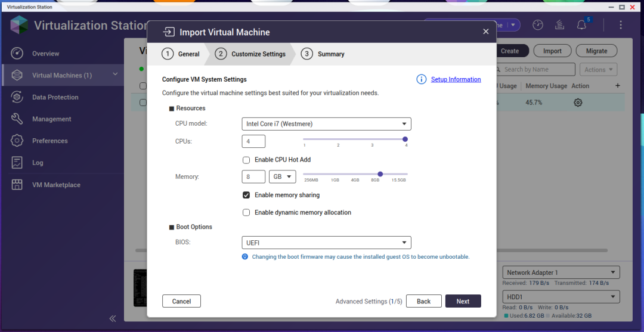This screenshot has width=644, height=332.
Task: Click the Virtualization Station cube logo
Action: 19,25
